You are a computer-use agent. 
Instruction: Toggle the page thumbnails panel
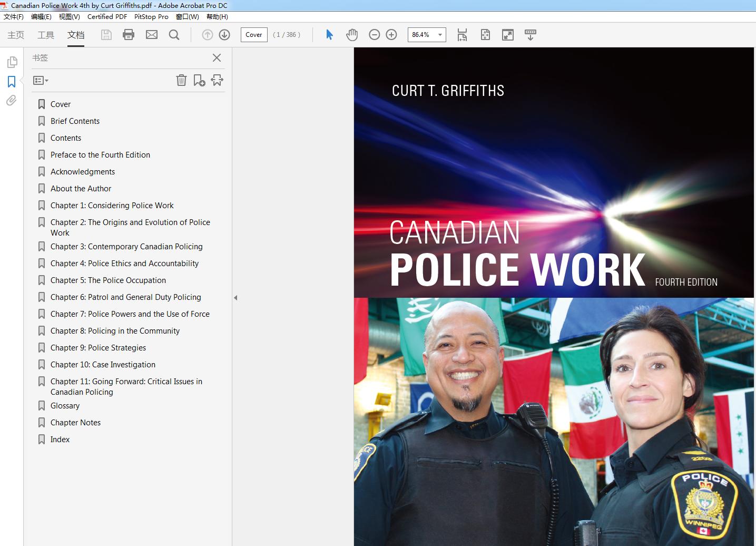[x=12, y=62]
